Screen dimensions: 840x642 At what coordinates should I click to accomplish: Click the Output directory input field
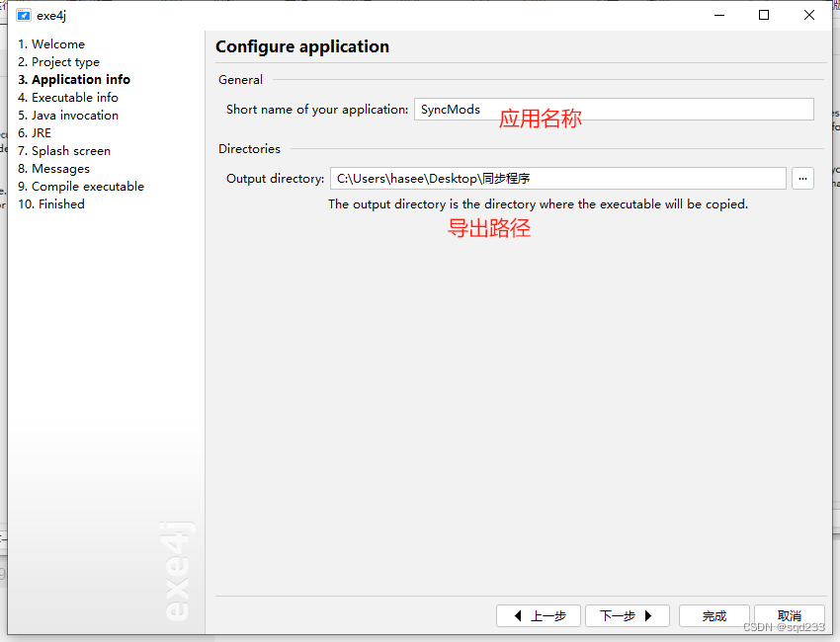pyautogui.click(x=557, y=179)
